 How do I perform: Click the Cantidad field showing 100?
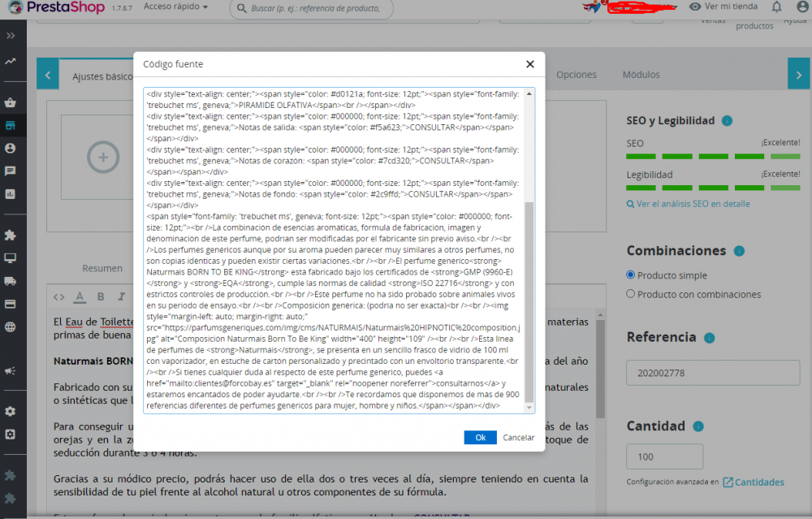coord(664,456)
